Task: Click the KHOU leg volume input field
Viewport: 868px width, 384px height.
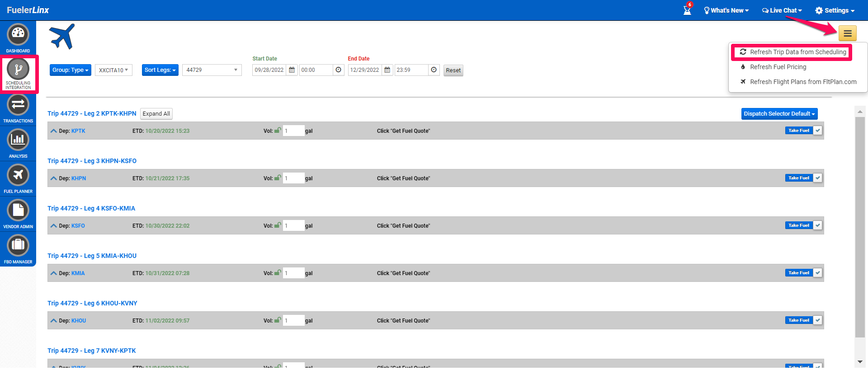Action: pyautogui.click(x=294, y=320)
